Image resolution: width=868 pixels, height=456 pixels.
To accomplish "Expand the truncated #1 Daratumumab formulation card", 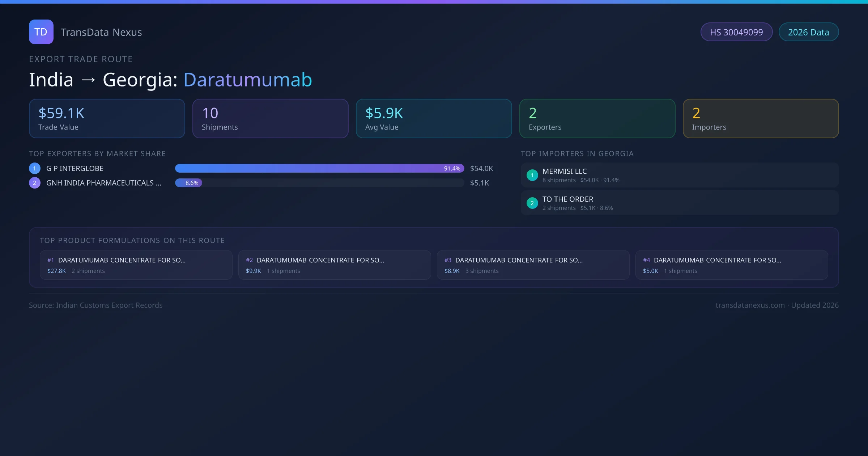I will [136, 265].
